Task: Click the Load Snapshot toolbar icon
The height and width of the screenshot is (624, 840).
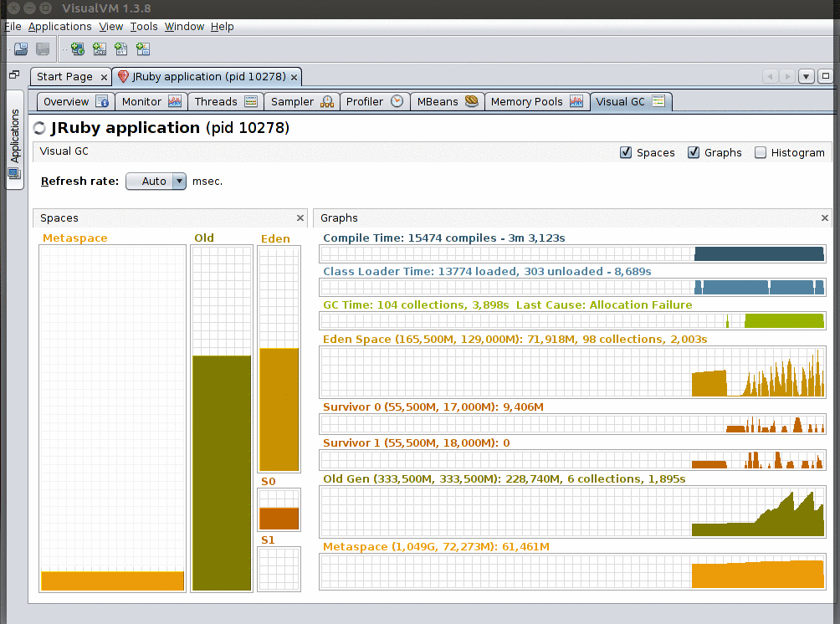Action: [21, 49]
